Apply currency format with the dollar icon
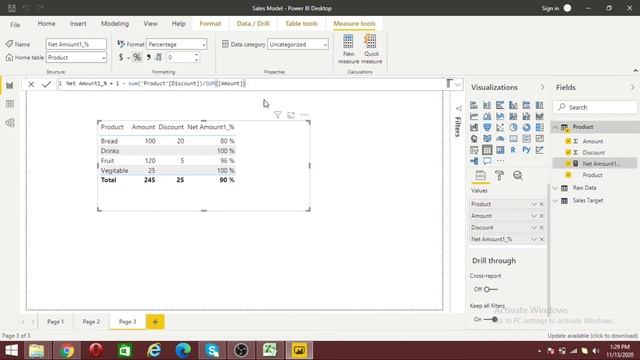 click(x=121, y=58)
